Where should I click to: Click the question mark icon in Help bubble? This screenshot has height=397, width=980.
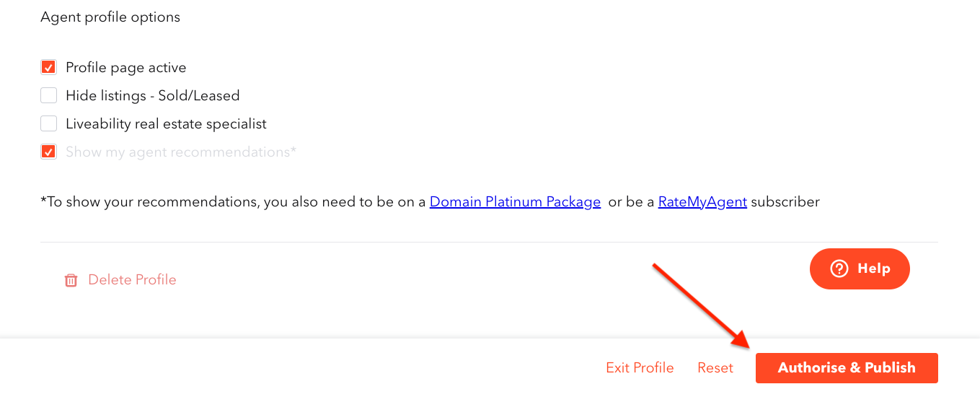click(839, 269)
